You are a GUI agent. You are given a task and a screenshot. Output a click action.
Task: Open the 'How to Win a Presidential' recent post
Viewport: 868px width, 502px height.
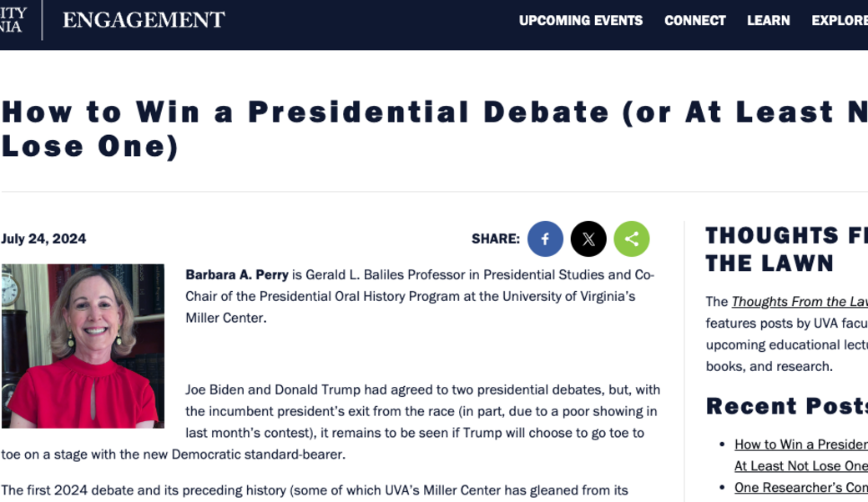tap(800, 444)
